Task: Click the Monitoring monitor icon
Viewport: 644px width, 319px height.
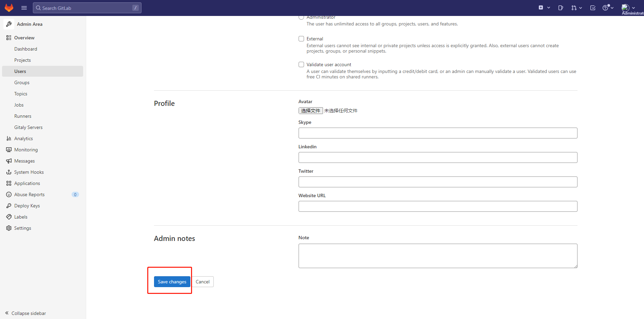Action: pos(9,150)
